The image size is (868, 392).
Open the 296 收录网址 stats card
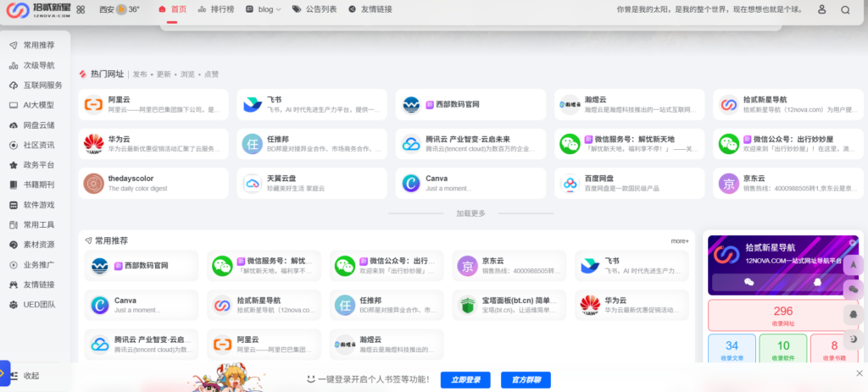click(782, 315)
